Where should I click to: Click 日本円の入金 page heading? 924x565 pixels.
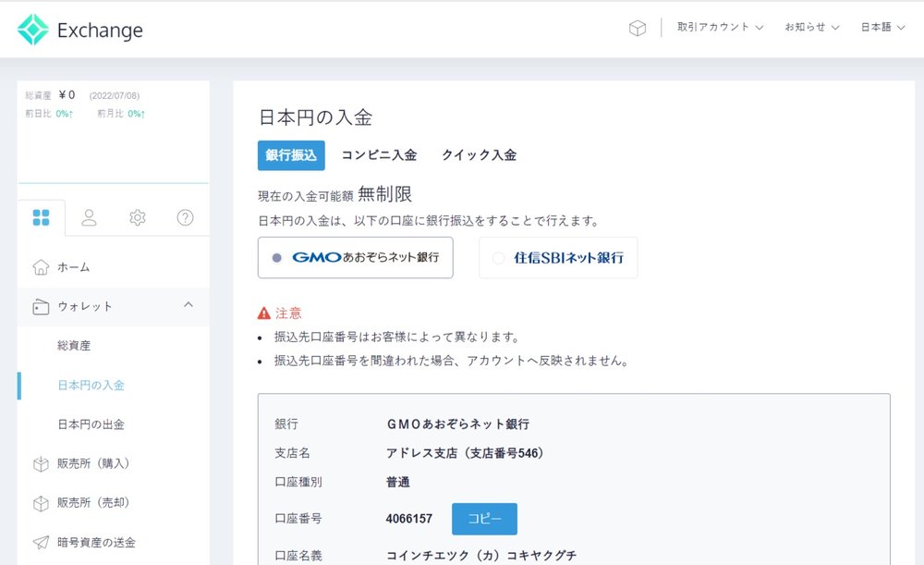click(316, 117)
